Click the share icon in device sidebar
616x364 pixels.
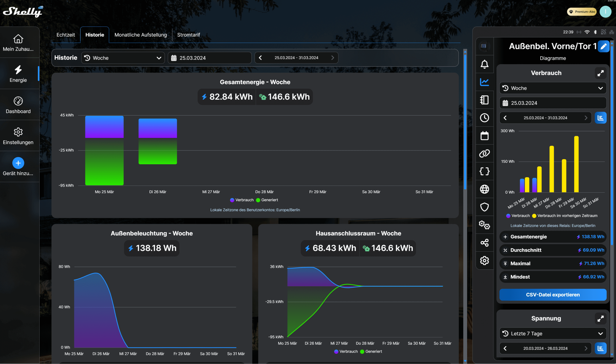coord(484,243)
